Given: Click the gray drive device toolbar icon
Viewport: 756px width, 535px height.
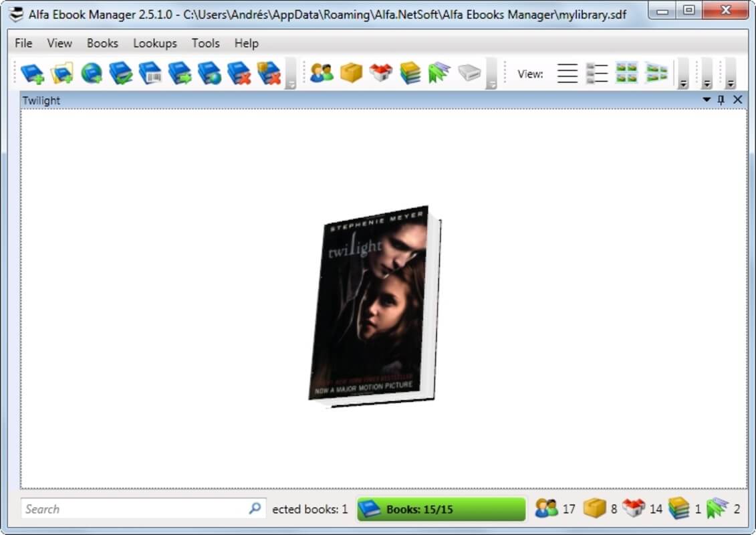Looking at the screenshot, I should [x=469, y=73].
